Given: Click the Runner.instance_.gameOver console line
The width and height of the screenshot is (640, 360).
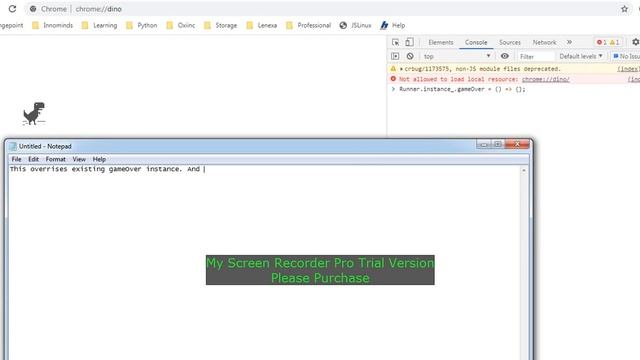Looking at the screenshot, I should click(462, 89).
